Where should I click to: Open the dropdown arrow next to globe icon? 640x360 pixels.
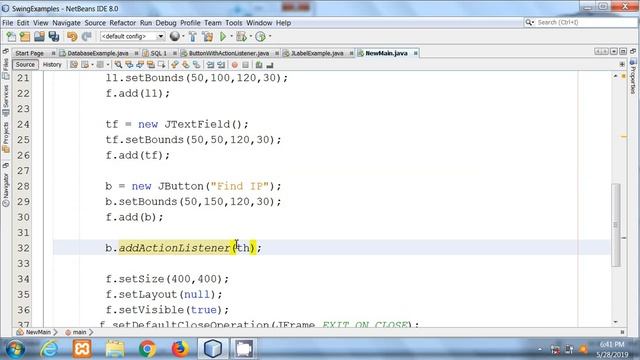tap(183, 36)
